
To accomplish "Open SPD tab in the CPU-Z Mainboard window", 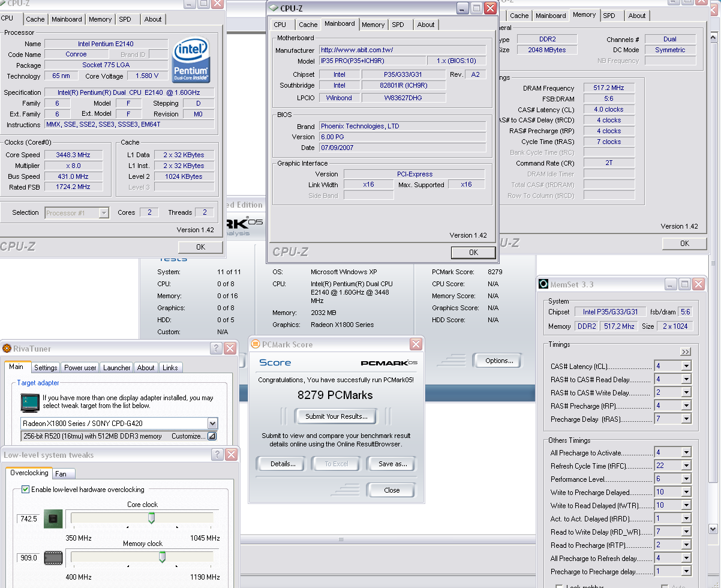I will 398,25.
